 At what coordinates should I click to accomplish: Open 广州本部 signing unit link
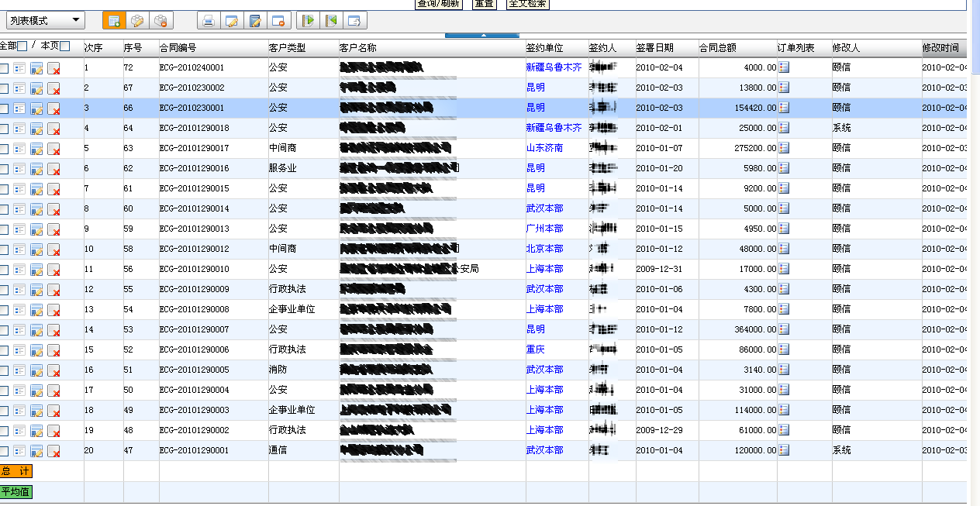544,229
